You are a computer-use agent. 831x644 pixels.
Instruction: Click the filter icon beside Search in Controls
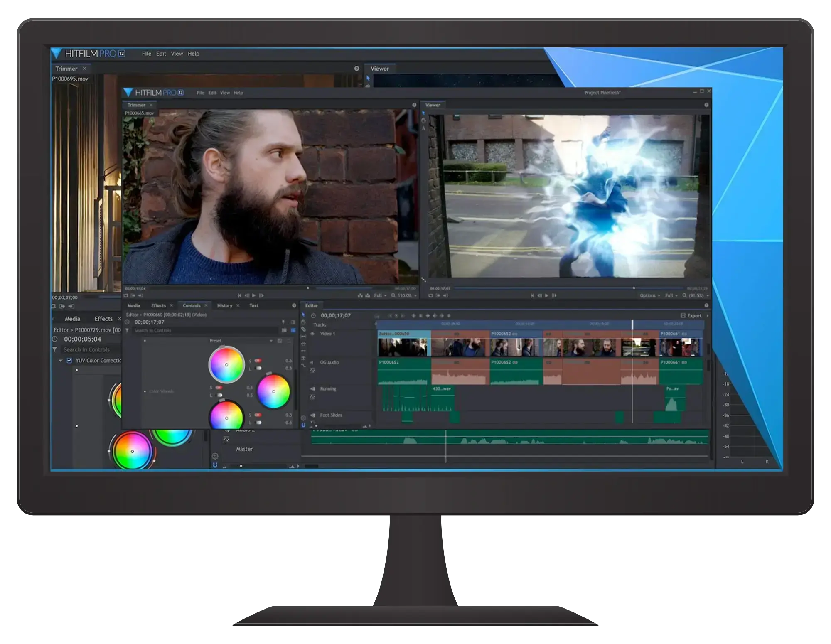coord(127,330)
